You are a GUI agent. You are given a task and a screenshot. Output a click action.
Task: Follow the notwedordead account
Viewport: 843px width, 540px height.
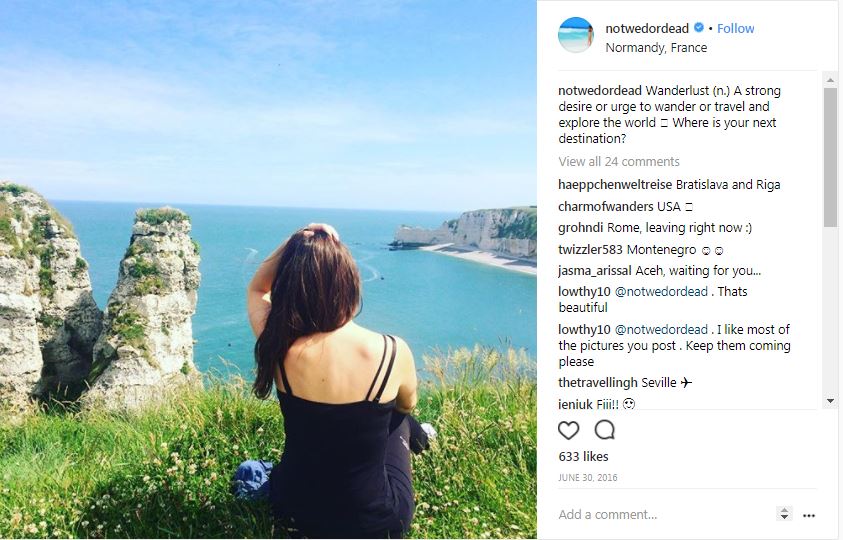pos(735,29)
